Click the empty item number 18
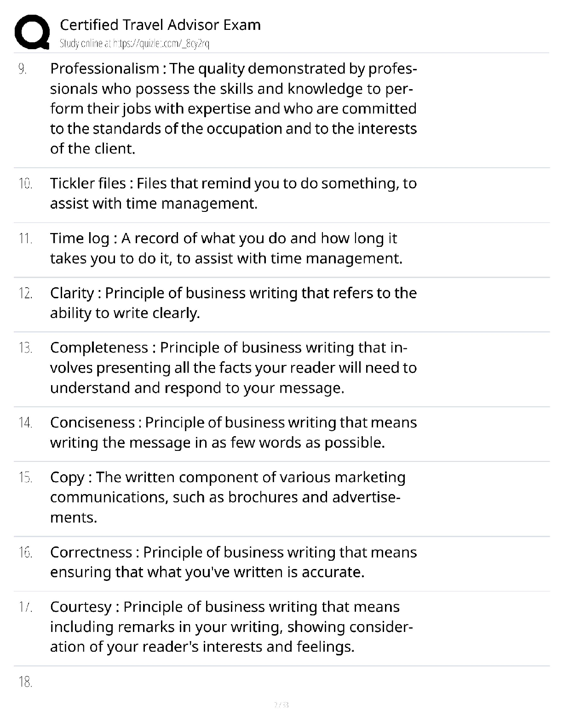This screenshot has height=728, width=563. 25,682
